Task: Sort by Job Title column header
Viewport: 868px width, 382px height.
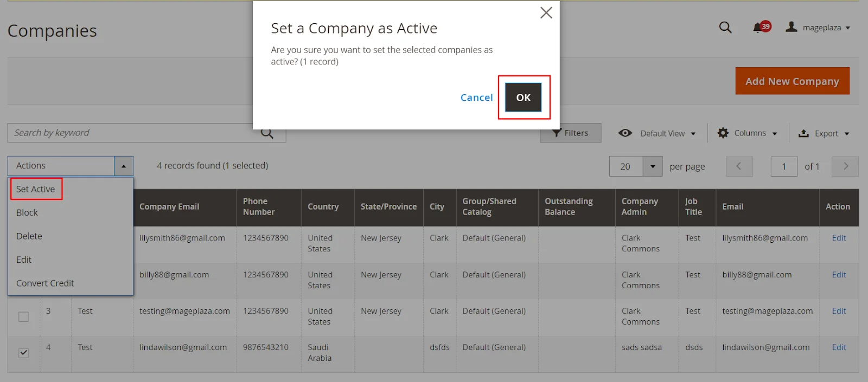Action: pos(697,207)
